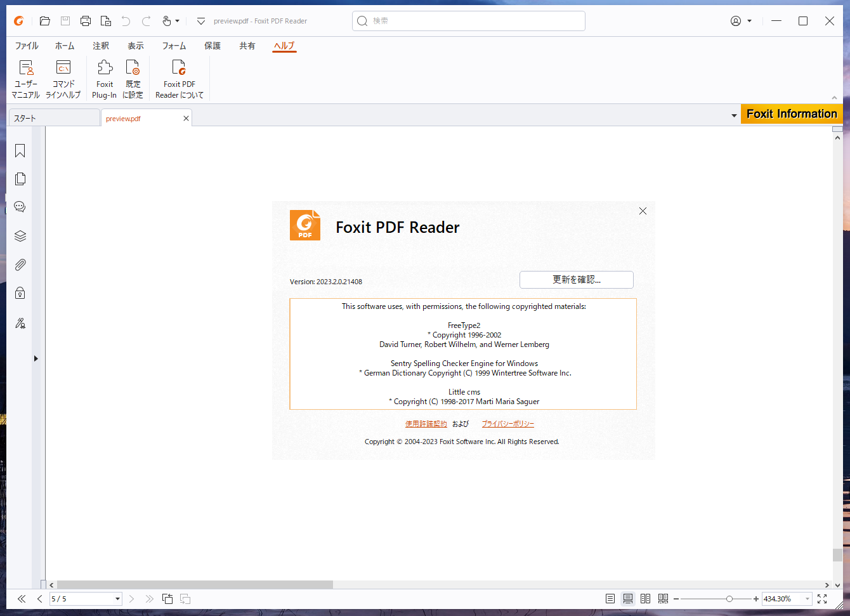
Task: Open the Comments panel
Action: click(20, 206)
